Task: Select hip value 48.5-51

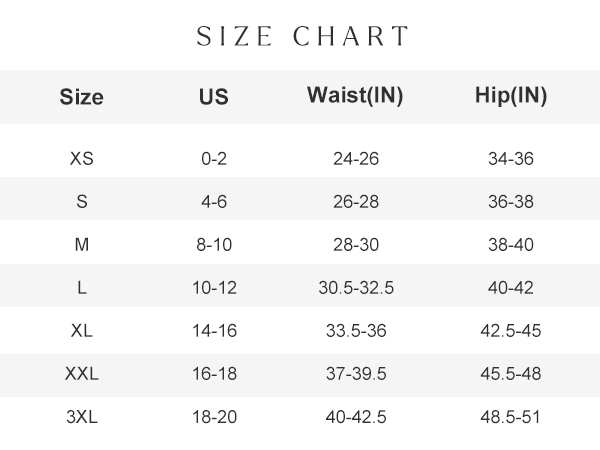Action: 510,417
